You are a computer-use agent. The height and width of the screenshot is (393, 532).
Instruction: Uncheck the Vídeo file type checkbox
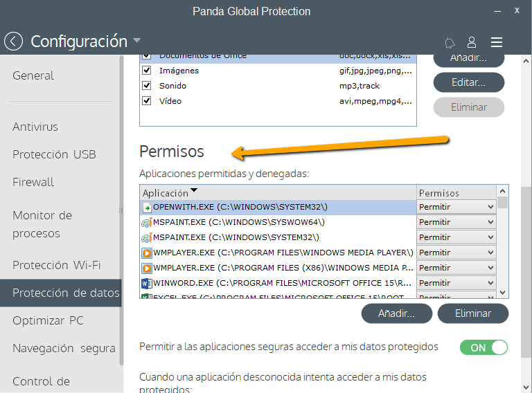147,100
